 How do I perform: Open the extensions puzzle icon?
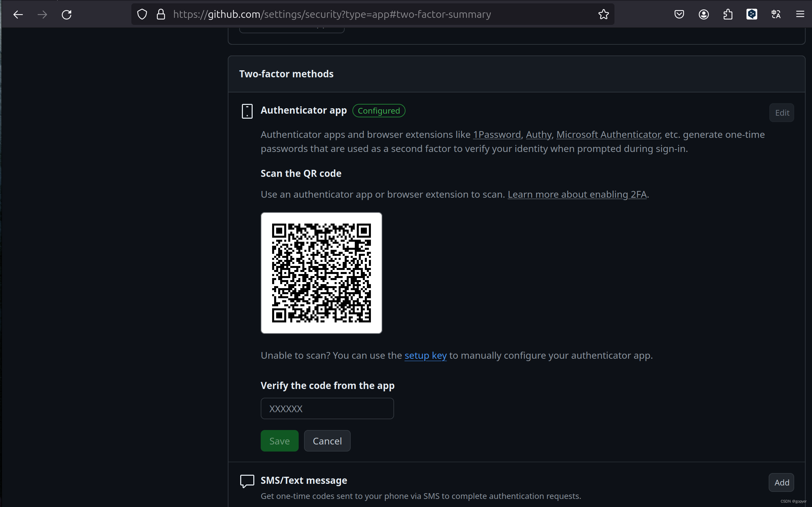point(728,14)
